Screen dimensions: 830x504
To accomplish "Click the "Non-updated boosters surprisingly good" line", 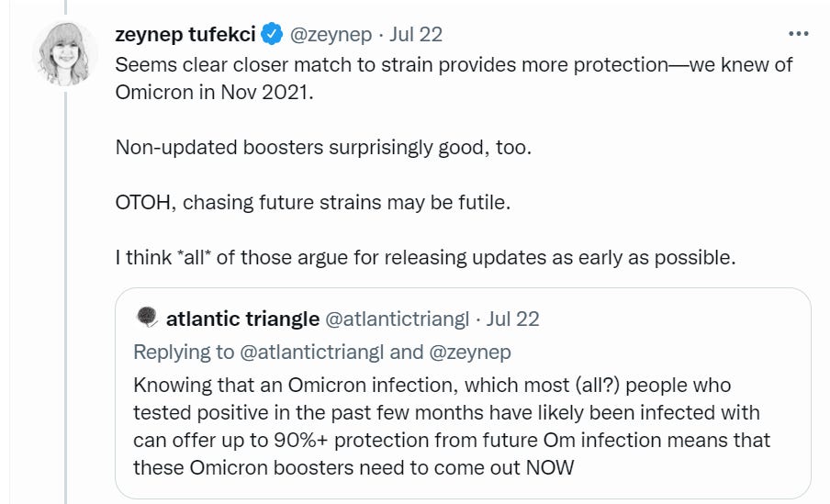I will point(322,147).
